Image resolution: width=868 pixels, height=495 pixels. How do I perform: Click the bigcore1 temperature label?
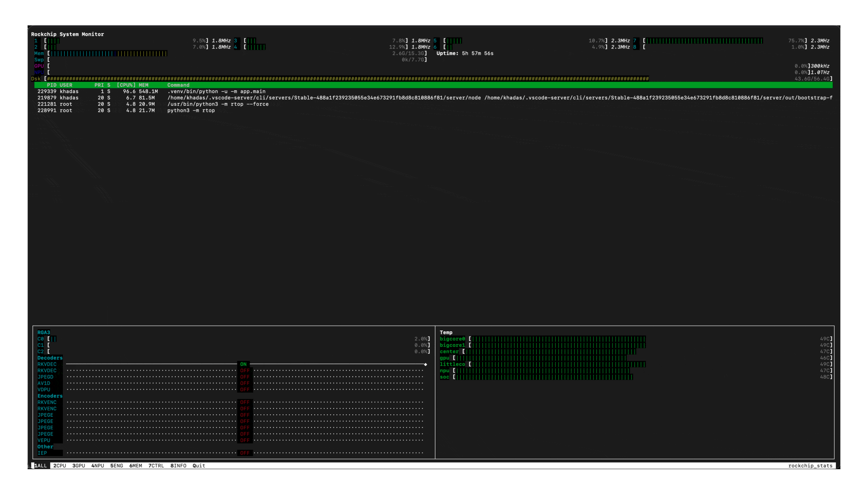[x=453, y=345]
